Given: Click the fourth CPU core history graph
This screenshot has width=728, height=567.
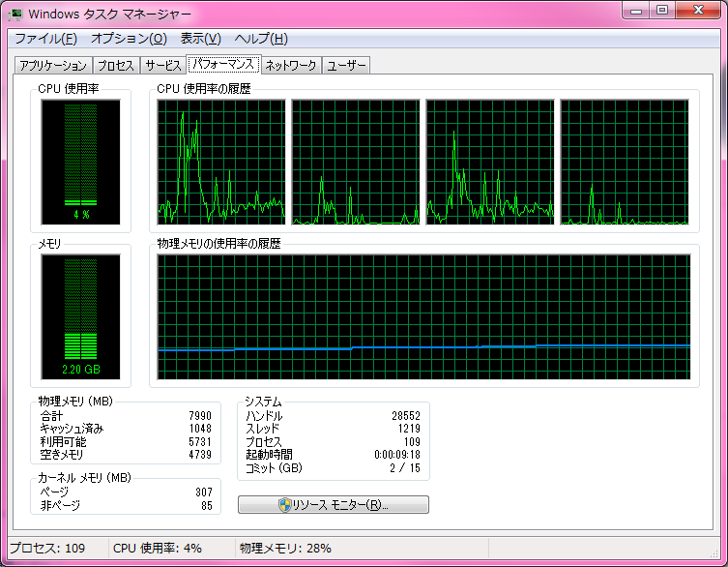Looking at the screenshot, I should [x=625, y=162].
